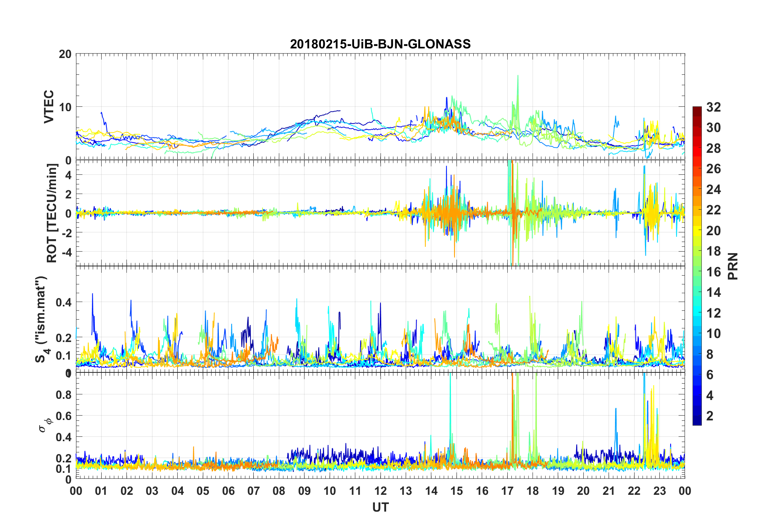Click inside the sigma-phi plot panel
Screen dimensions: 761x532
pyautogui.click(x=380, y=426)
